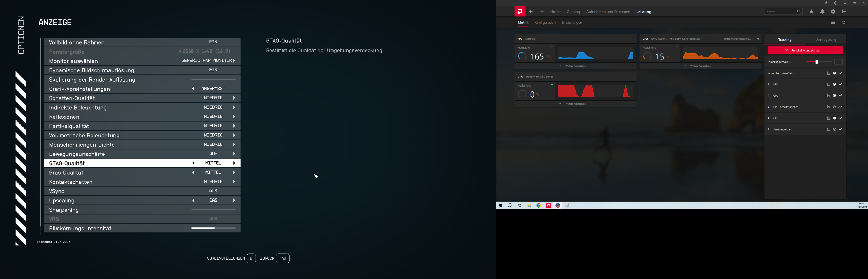Switch to the Konfiguration tab
This screenshot has height=279, width=868.
(545, 23)
